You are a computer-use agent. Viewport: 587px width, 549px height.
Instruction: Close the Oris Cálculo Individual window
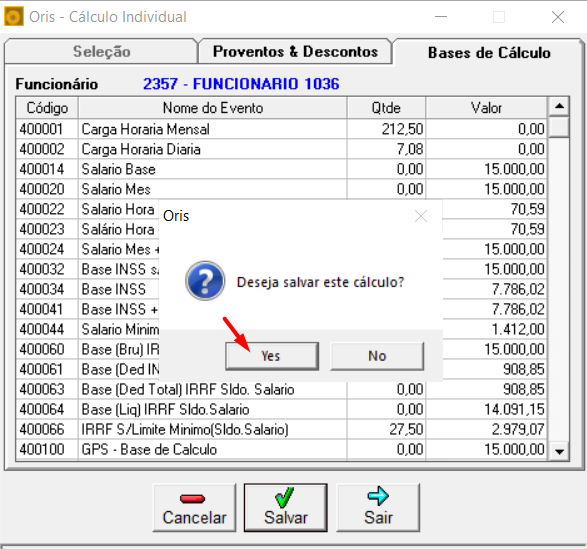click(x=558, y=17)
